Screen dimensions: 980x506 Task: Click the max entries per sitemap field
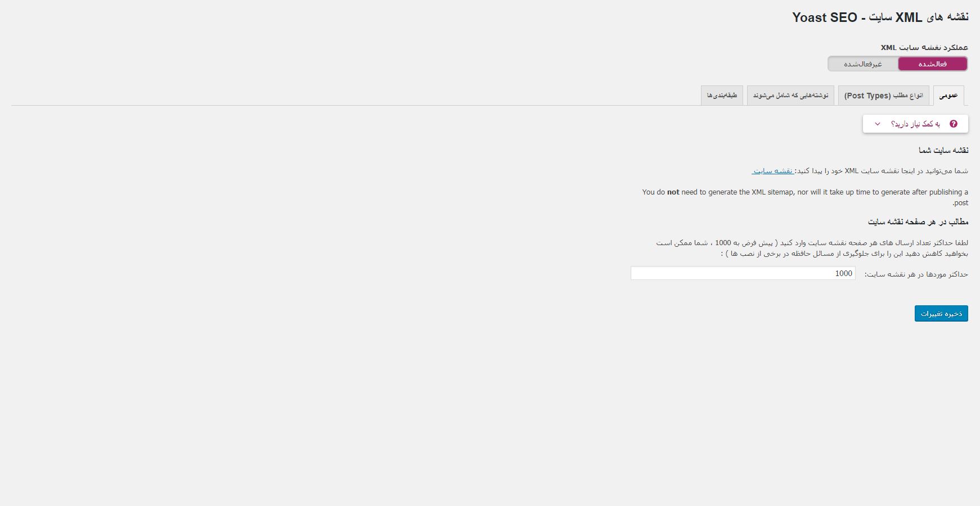click(743, 273)
